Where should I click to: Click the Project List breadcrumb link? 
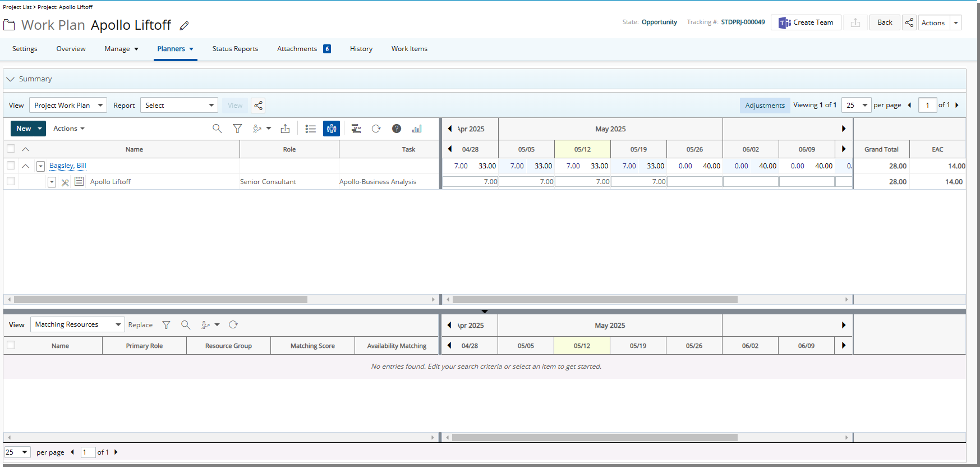pos(17,7)
